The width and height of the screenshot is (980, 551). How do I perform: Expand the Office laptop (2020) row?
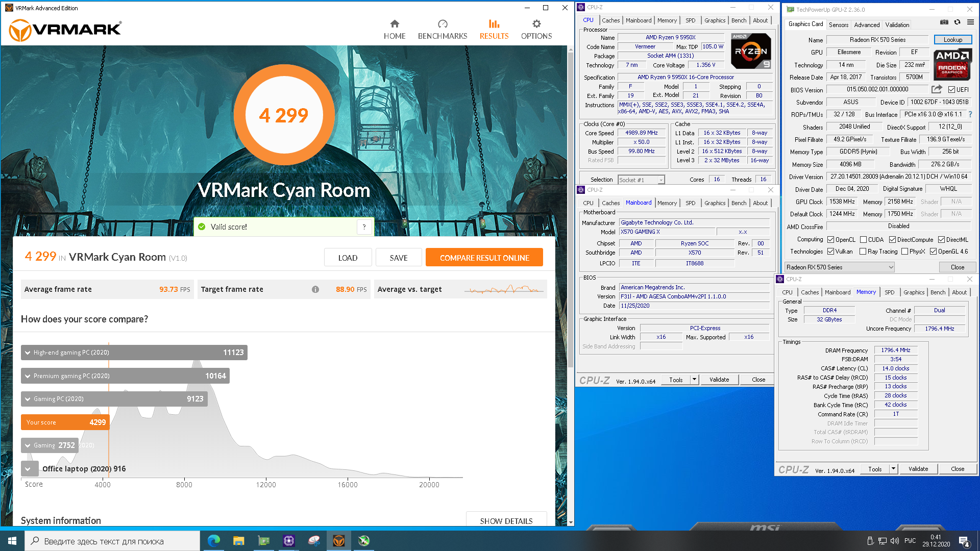click(28, 469)
